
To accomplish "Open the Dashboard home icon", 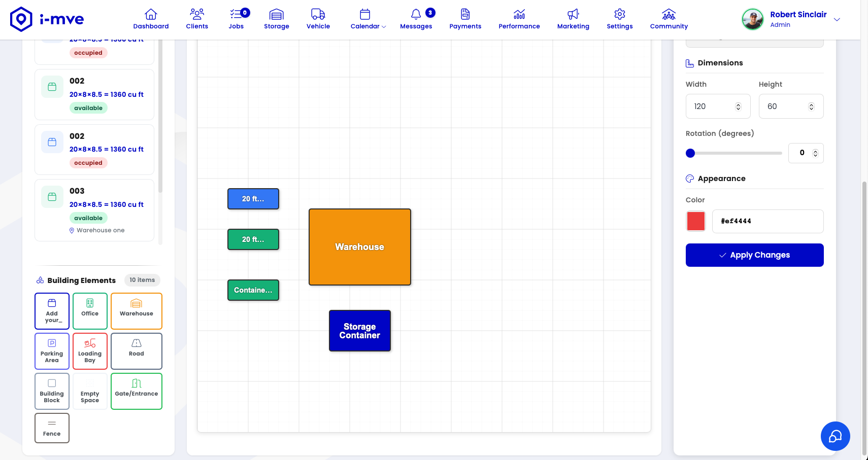I will (151, 14).
